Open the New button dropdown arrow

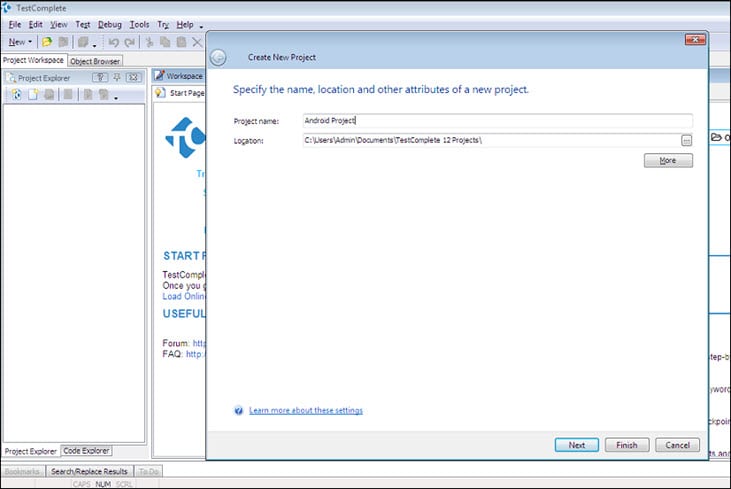tap(31, 42)
